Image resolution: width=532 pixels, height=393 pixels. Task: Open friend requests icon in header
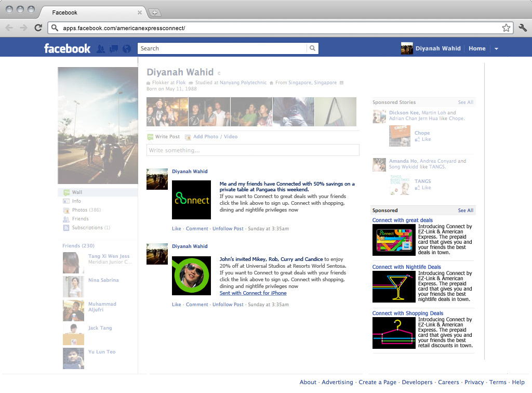click(101, 49)
